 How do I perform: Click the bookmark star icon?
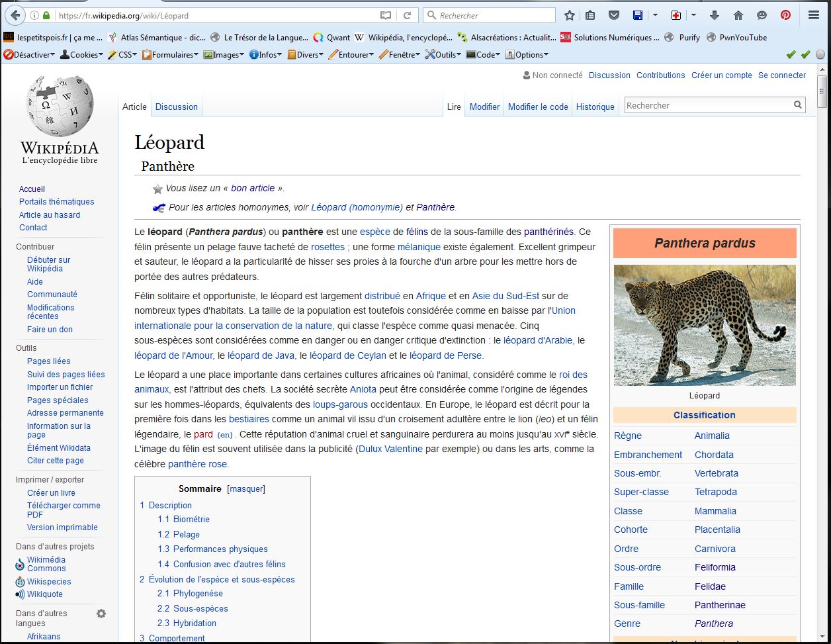[x=569, y=15]
